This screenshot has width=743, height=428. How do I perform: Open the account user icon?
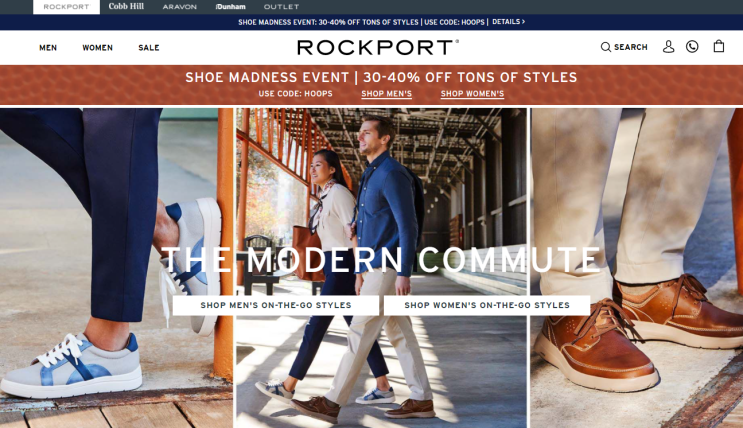[x=668, y=46]
